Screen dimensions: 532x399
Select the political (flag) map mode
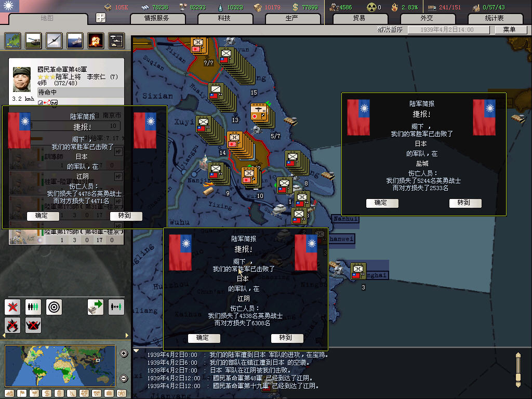pos(22,393)
